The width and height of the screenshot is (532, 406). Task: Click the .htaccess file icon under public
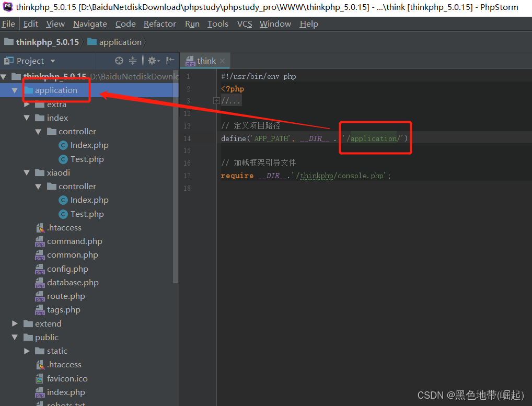pyautogui.click(x=40, y=364)
